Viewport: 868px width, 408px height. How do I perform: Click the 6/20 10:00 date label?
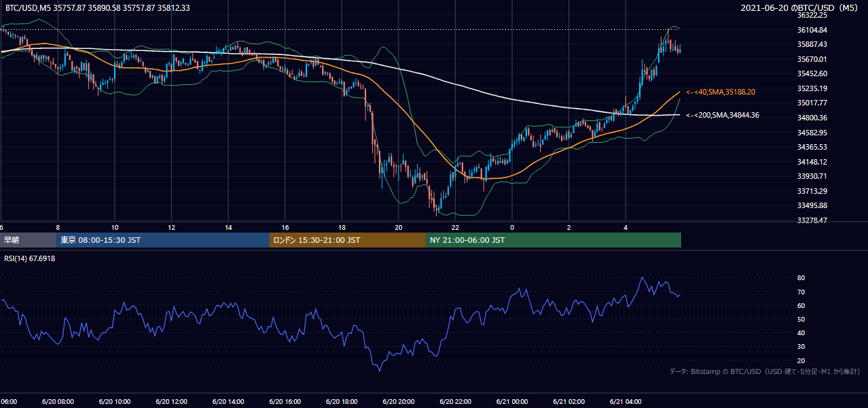114,401
